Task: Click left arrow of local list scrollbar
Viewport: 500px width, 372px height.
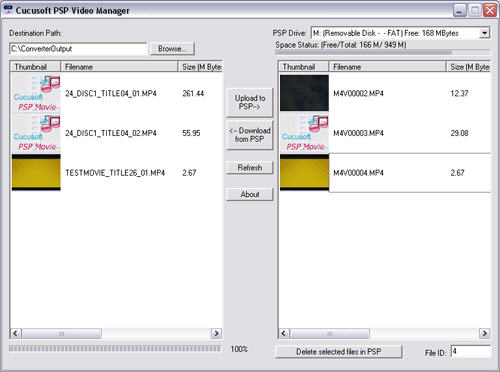Action: (x=16, y=333)
